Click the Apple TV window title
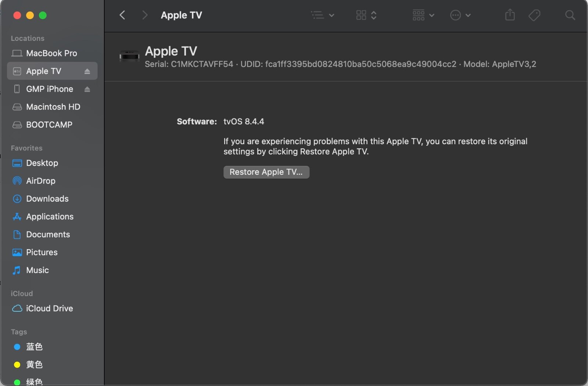Image resolution: width=588 pixels, height=386 pixels. (x=182, y=15)
